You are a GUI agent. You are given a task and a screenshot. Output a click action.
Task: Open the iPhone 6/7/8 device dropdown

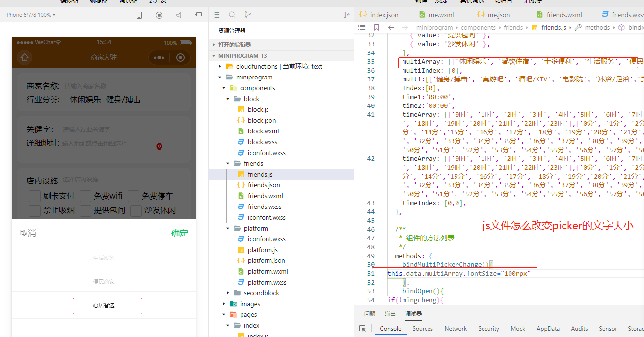tap(30, 15)
